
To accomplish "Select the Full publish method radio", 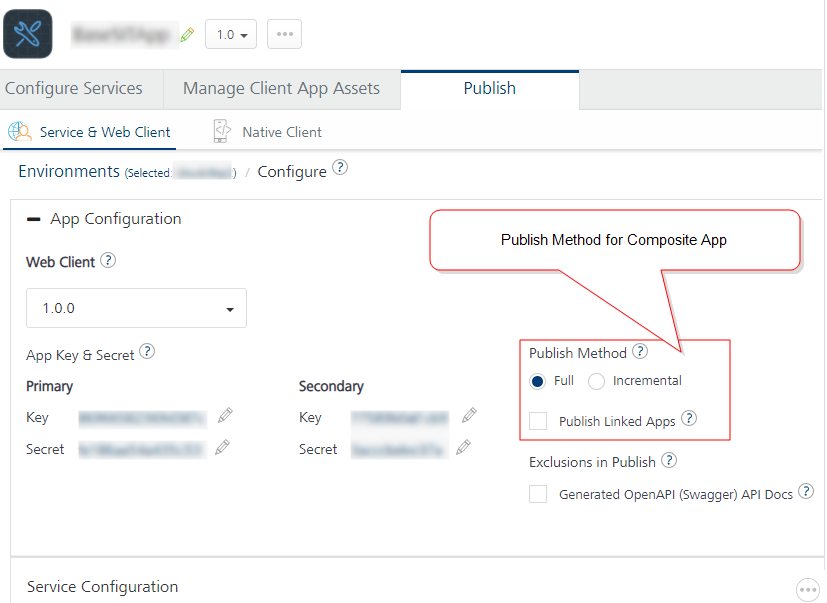I will [x=538, y=381].
